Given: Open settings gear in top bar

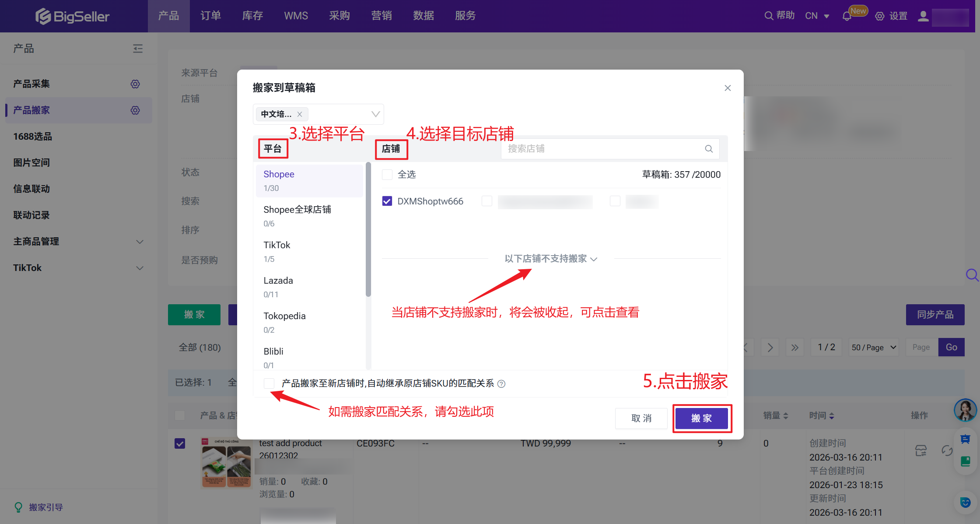Looking at the screenshot, I should tap(879, 16).
